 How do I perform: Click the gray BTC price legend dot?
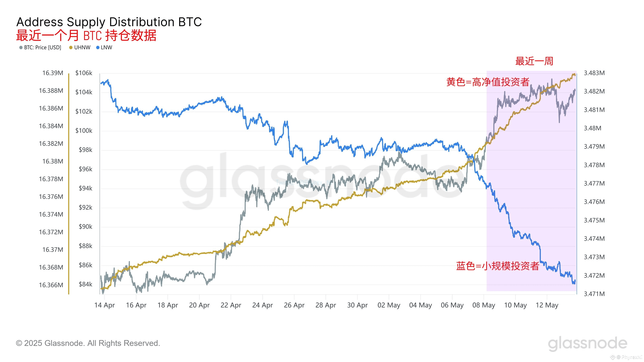(21, 47)
